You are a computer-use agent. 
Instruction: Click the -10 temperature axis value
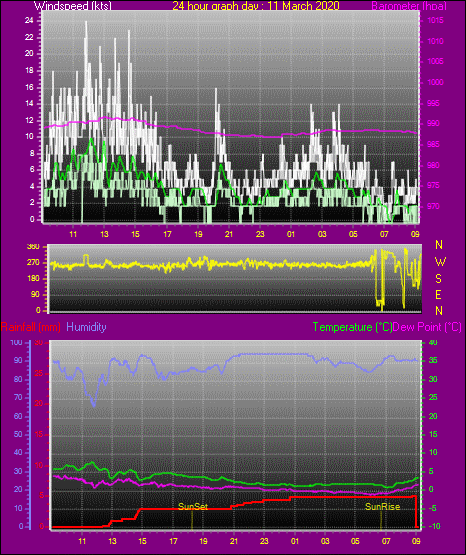[x=435, y=526]
